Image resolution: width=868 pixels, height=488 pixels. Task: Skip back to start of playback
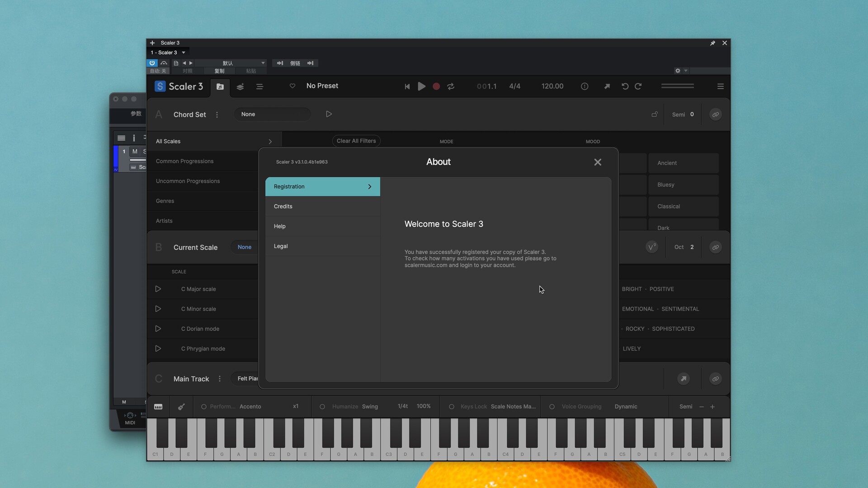tap(407, 86)
